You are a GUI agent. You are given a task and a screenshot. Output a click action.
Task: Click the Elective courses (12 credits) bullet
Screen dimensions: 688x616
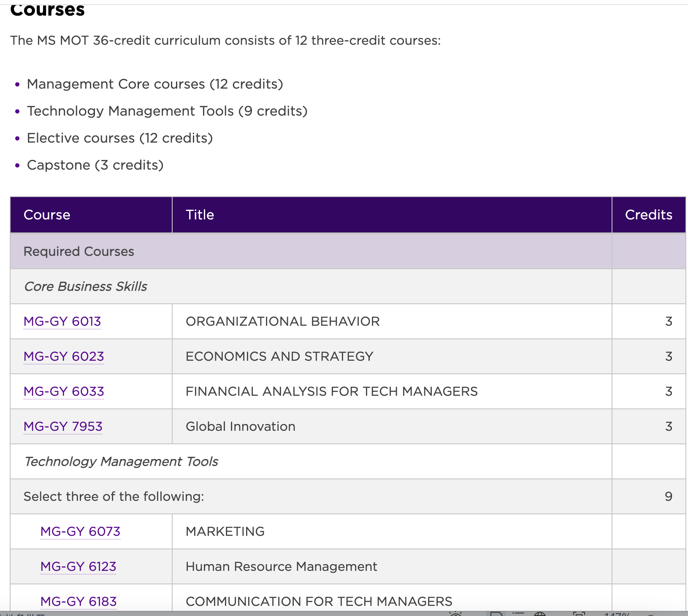[x=120, y=138]
